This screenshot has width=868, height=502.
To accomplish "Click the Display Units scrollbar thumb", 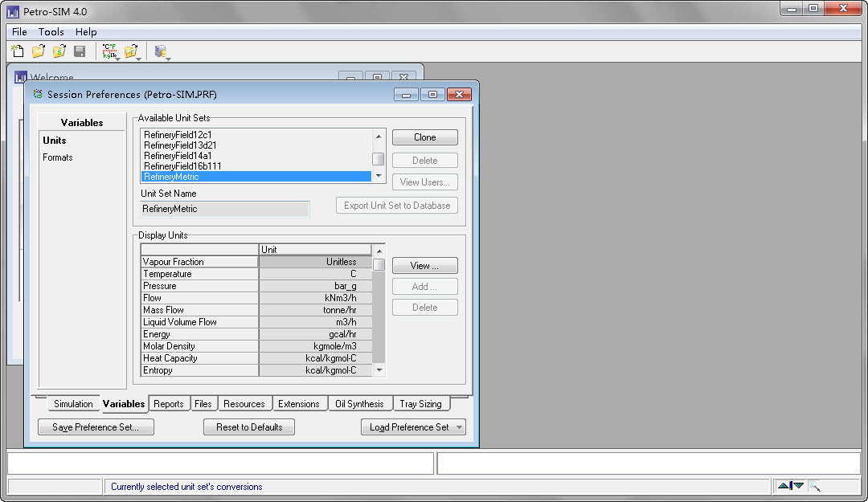I will tap(379, 264).
